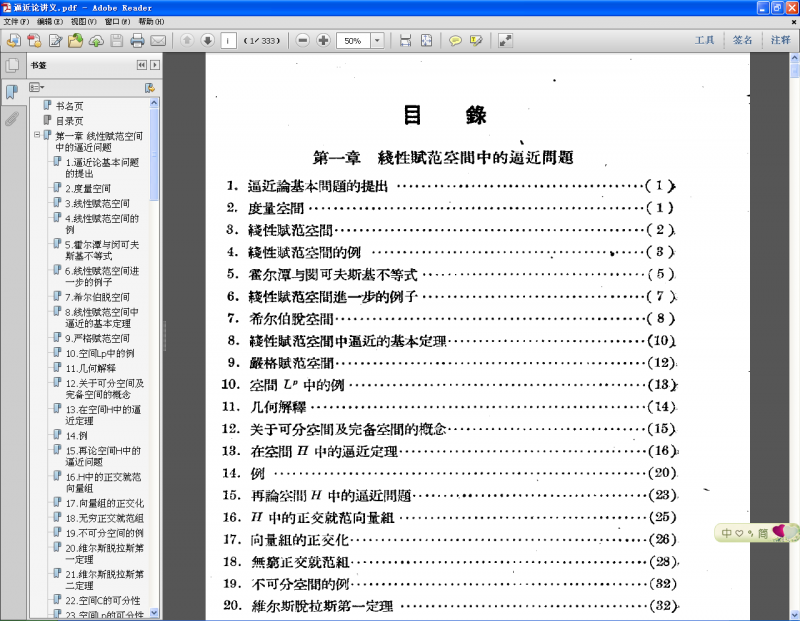The height and width of the screenshot is (621, 800).
Task: Collapse the 第一章 bookmark tree node
Action: (x=37, y=135)
